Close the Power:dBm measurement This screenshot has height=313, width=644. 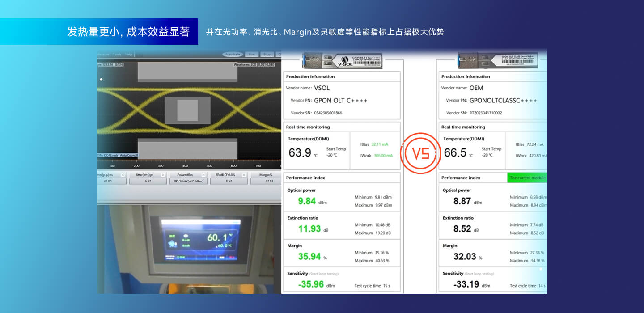point(203,175)
